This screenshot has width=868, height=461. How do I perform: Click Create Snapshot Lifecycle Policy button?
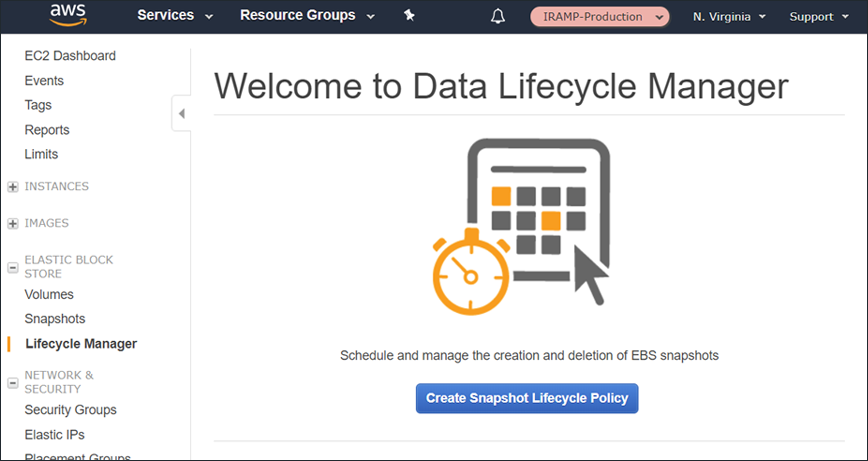pos(527,398)
